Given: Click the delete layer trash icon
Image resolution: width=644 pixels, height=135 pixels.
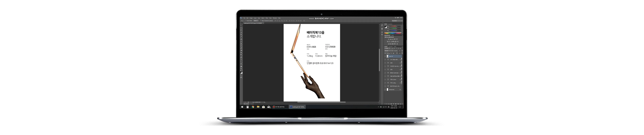Looking at the screenshot, I should [401, 104].
